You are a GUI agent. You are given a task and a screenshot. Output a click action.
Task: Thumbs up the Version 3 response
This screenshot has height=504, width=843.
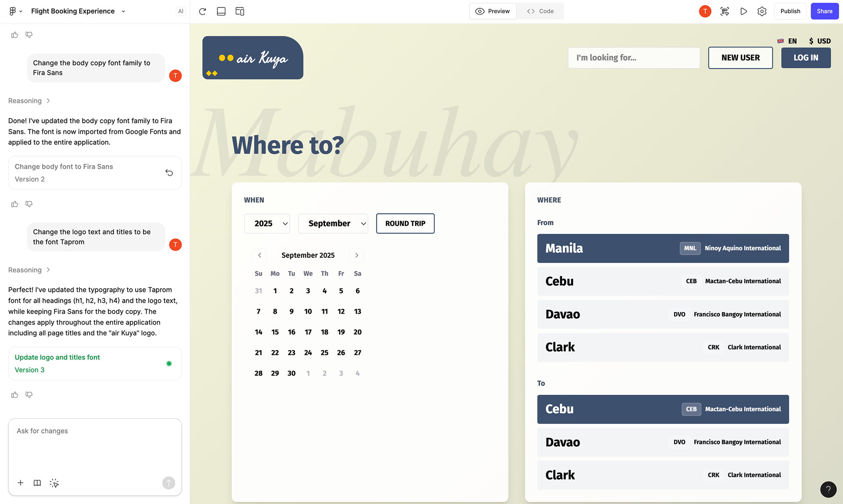[14, 395]
